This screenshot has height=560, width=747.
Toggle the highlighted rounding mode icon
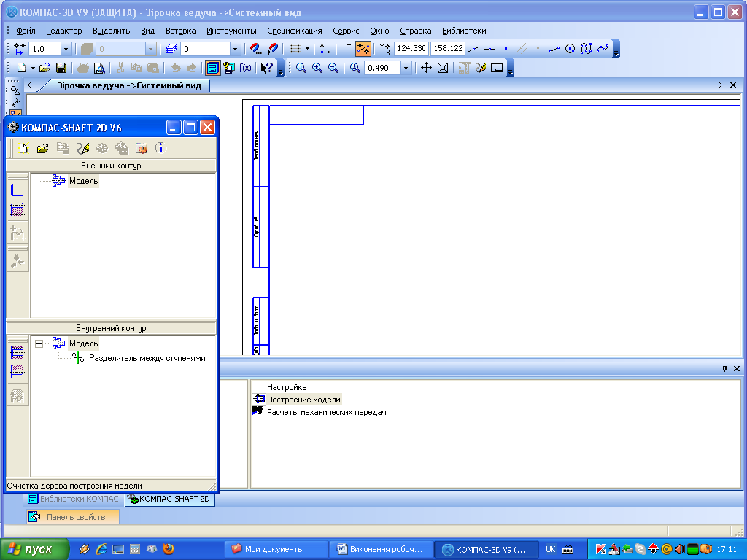click(x=363, y=49)
